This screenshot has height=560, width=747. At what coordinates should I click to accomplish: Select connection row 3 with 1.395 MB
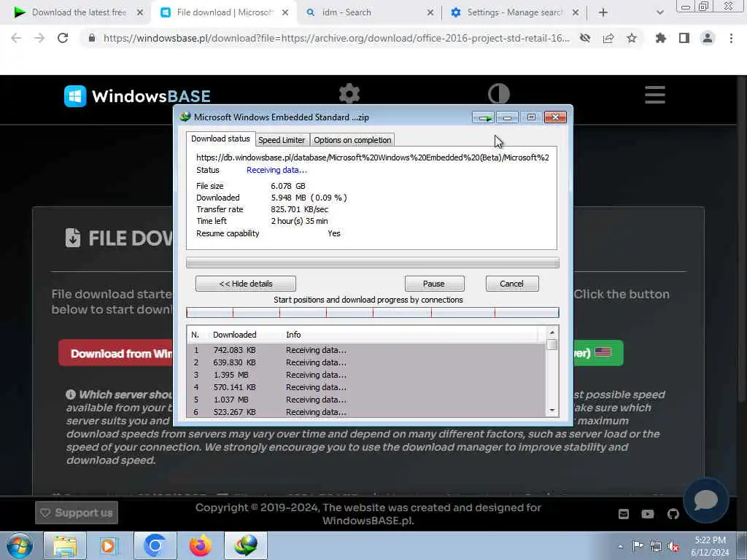click(x=366, y=375)
